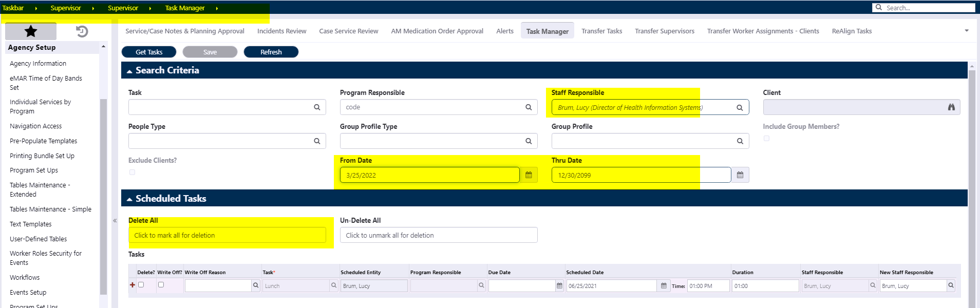Screen dimensions: 980x308
Task: Click to unmark all for deletion
Action: point(439,235)
